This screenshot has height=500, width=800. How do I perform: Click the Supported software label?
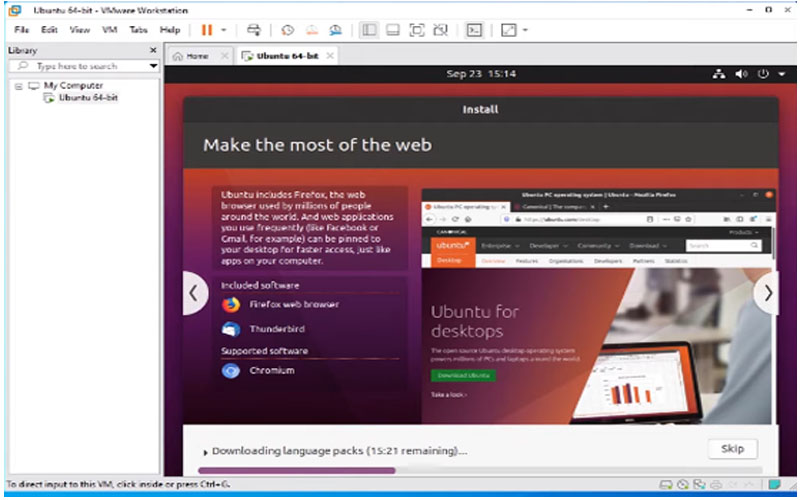[264, 351]
